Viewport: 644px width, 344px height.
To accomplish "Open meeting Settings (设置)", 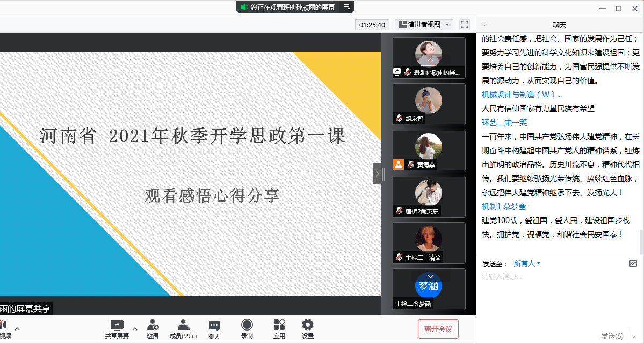I will 308,329.
